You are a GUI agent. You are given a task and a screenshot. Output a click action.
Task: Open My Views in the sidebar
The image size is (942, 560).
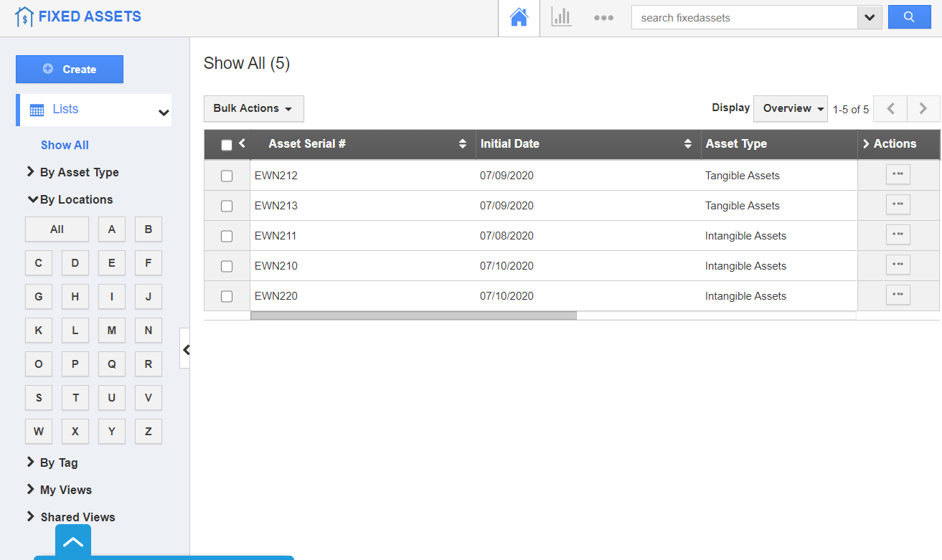pyautogui.click(x=65, y=490)
